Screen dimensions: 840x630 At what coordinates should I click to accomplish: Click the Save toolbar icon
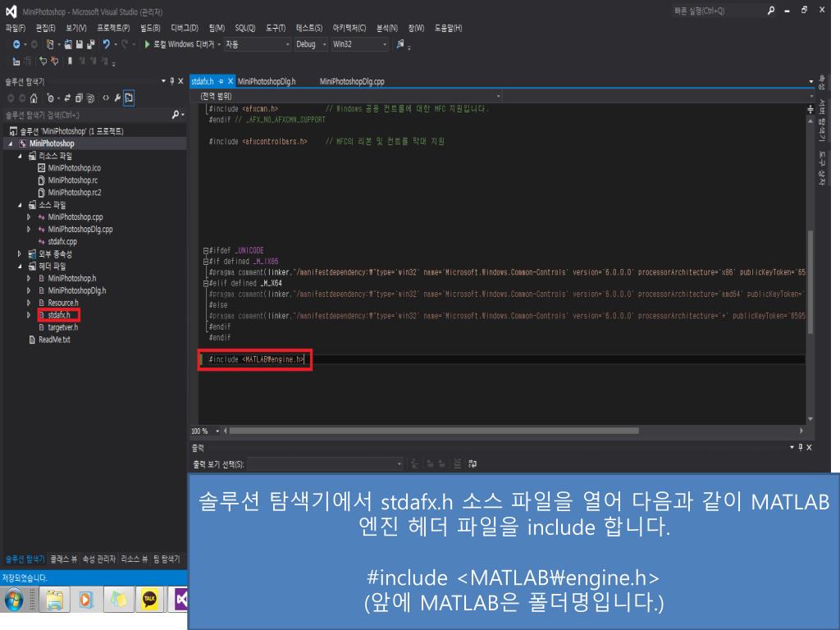tap(80, 44)
